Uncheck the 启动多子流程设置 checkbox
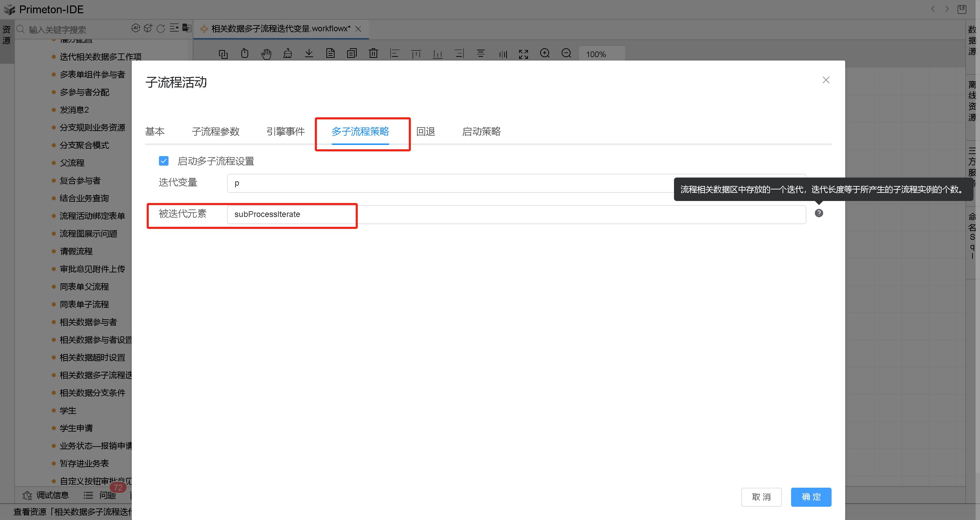Image resolution: width=980 pixels, height=520 pixels. point(164,161)
